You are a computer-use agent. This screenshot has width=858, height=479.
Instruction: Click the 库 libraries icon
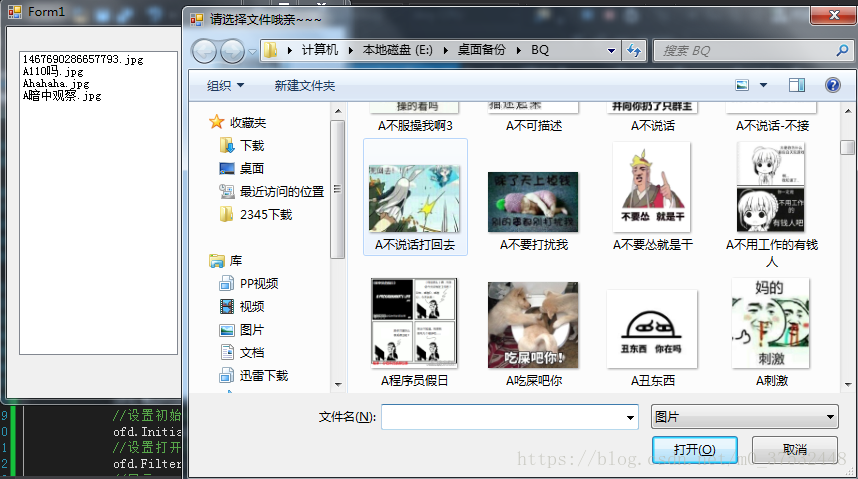pyautogui.click(x=217, y=261)
